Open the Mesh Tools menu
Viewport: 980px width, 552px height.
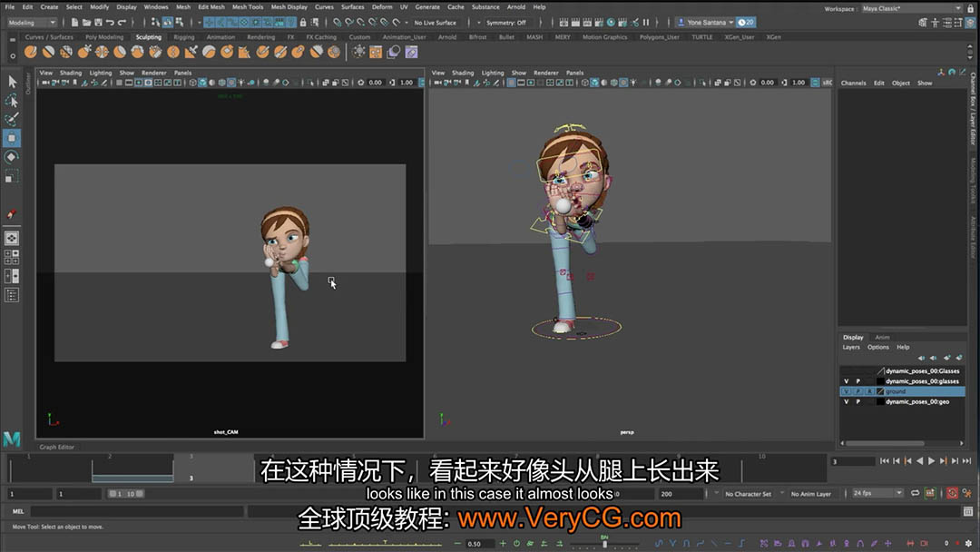[247, 6]
